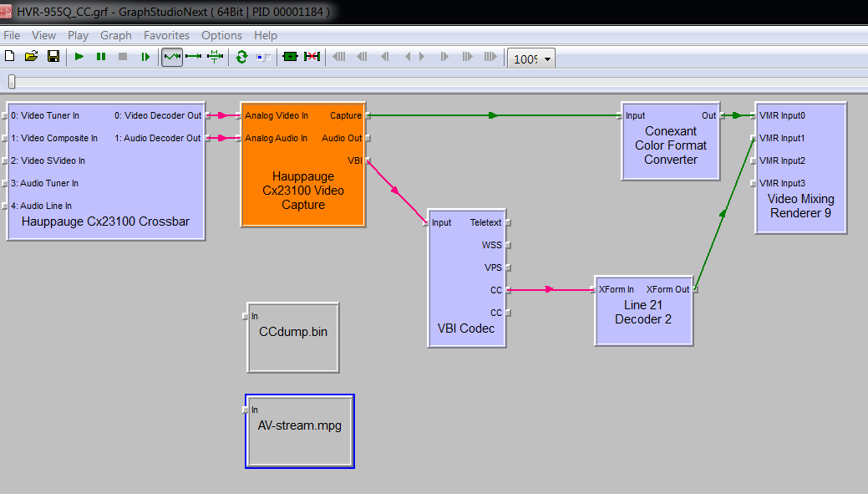
Task: Select the CCdump.bin file writer filter
Action: click(x=293, y=338)
